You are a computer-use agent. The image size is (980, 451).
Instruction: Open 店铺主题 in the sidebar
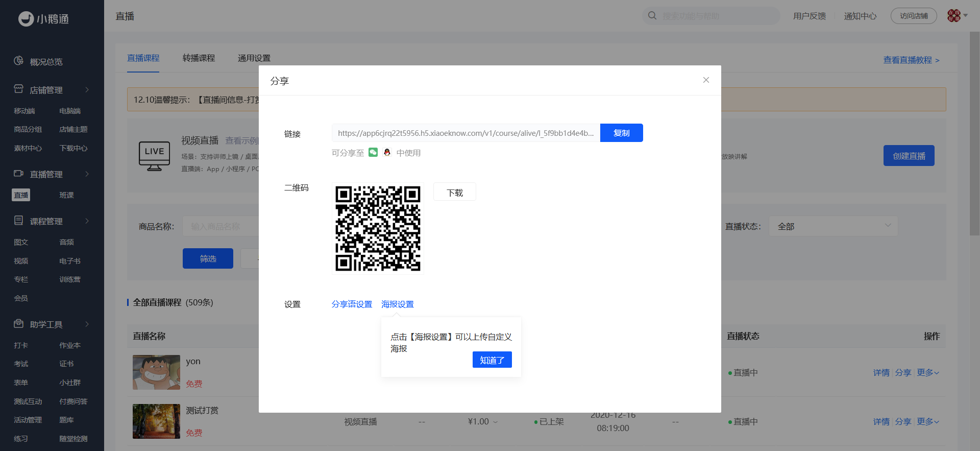pyautogui.click(x=73, y=129)
